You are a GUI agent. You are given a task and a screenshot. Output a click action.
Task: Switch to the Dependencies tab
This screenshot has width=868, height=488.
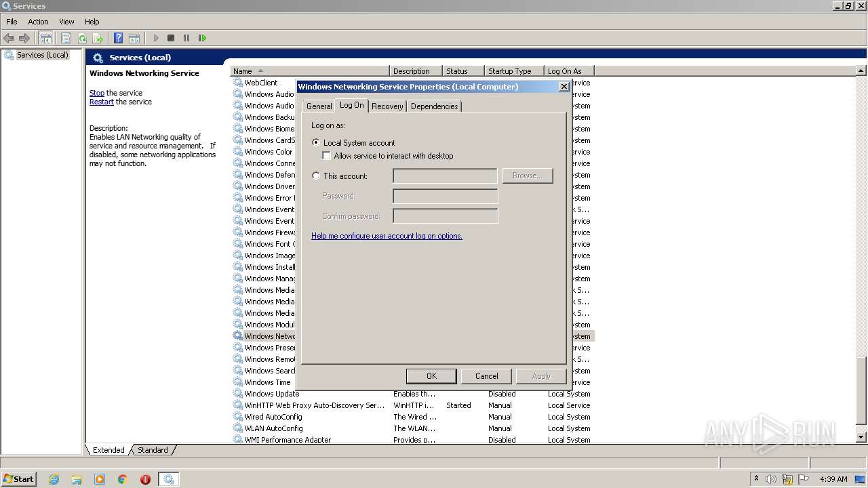434,106
